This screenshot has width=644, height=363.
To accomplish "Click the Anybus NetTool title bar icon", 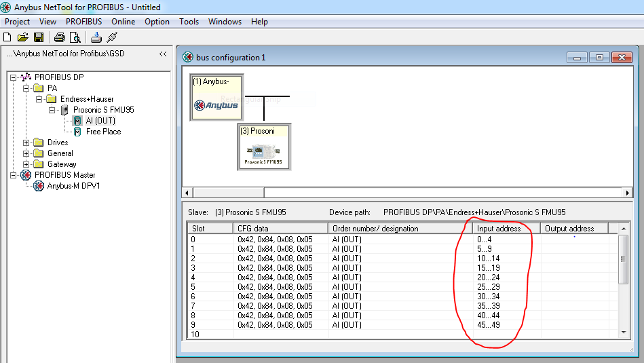I will [5, 7].
